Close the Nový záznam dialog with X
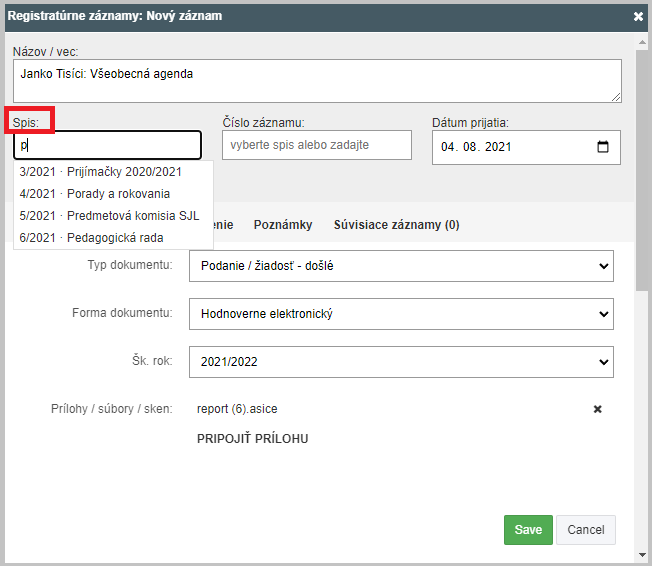Viewport: 652px width, 566px height. [638, 16]
